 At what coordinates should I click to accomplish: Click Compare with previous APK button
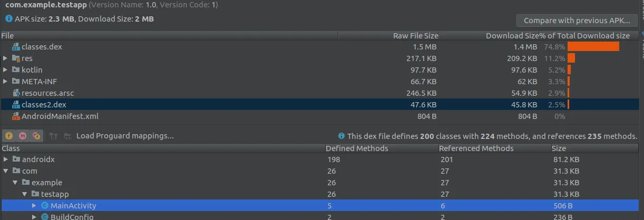tap(577, 21)
